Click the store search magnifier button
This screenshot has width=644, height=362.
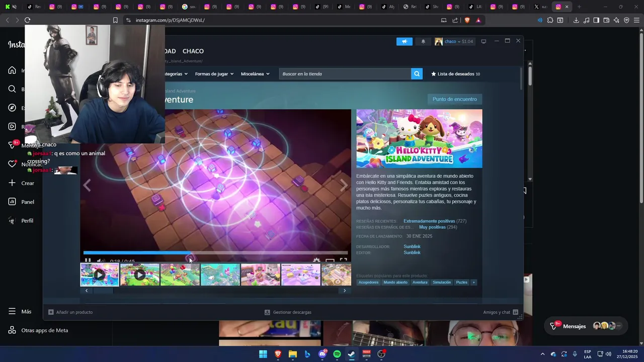(417, 74)
